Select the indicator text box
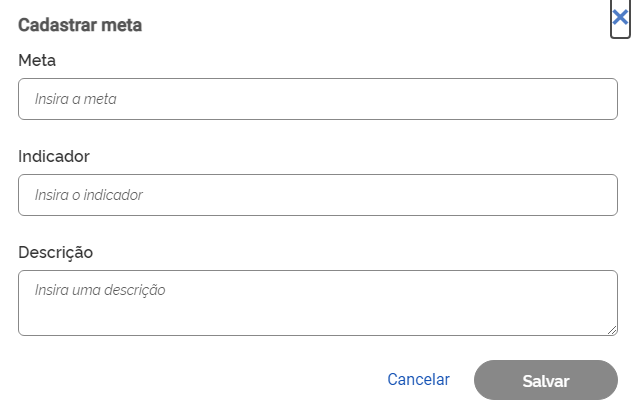This screenshot has width=634, height=410. pyautogui.click(x=318, y=195)
